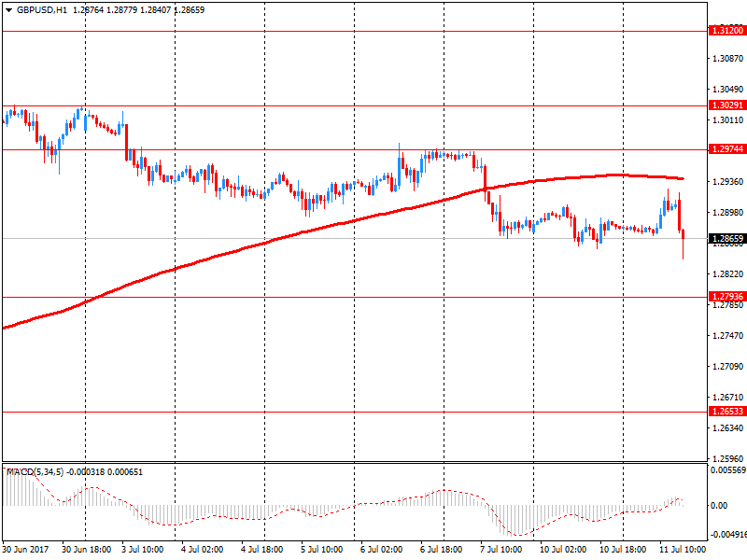The width and height of the screenshot is (747, 560).
Task: Select the 1.29360 price scale value
Action: (x=727, y=181)
